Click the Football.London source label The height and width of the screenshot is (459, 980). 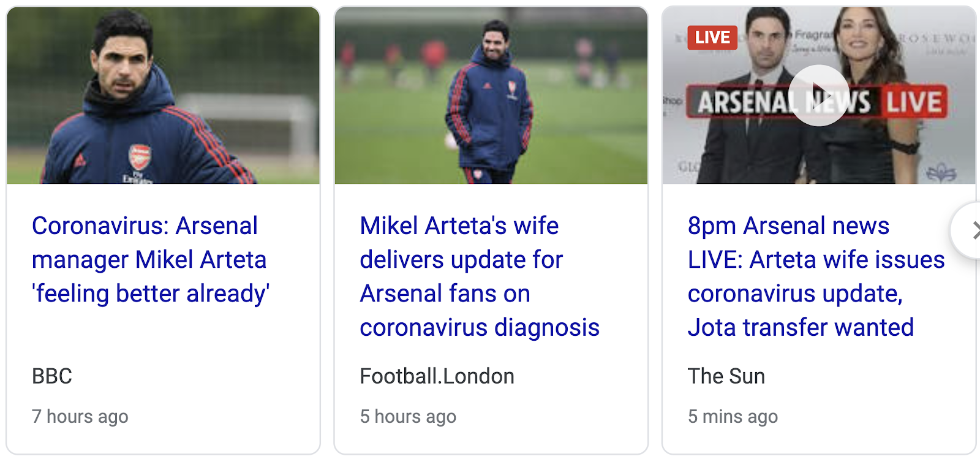pyautogui.click(x=437, y=376)
